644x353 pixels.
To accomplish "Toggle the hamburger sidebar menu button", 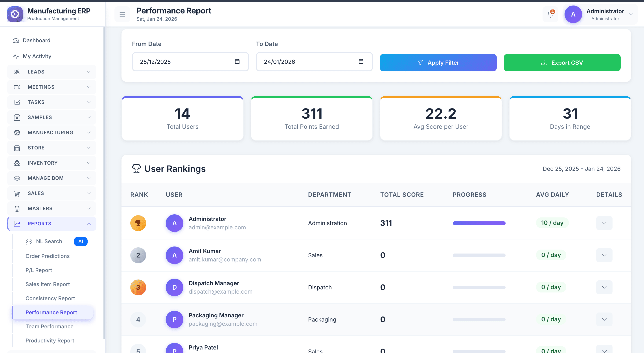I will (x=122, y=14).
